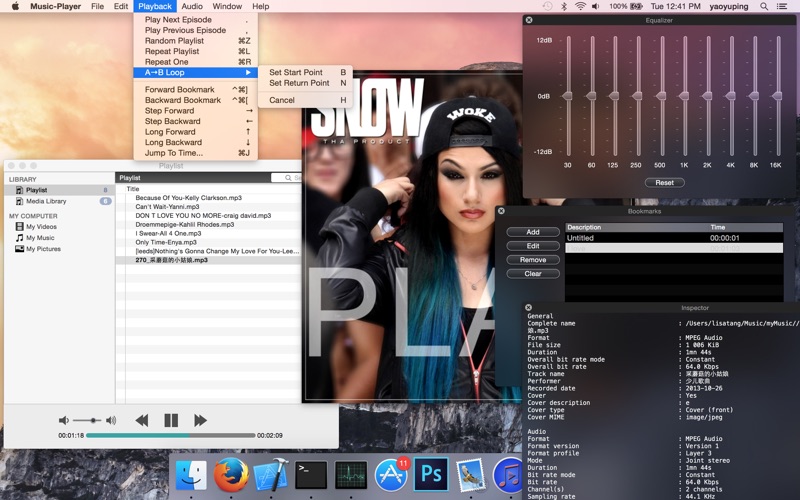Image resolution: width=800 pixels, height=500 pixels.
Task: Open Media Library in the sidebar
Action: (59, 201)
